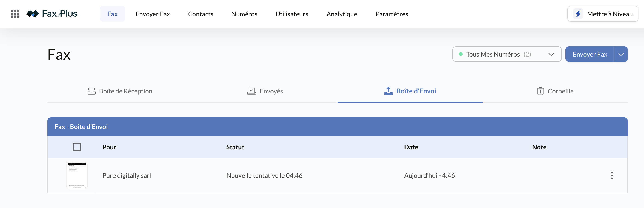Click the blue Envoyer Fax button
This screenshot has height=208, width=644.
590,54
